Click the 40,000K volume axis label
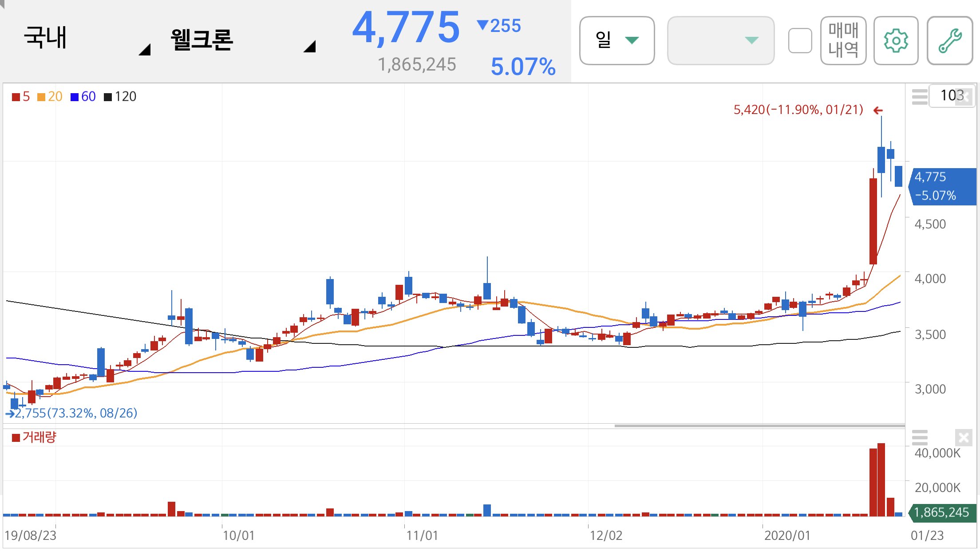Screen dimensions: 980x551 [x=937, y=453]
